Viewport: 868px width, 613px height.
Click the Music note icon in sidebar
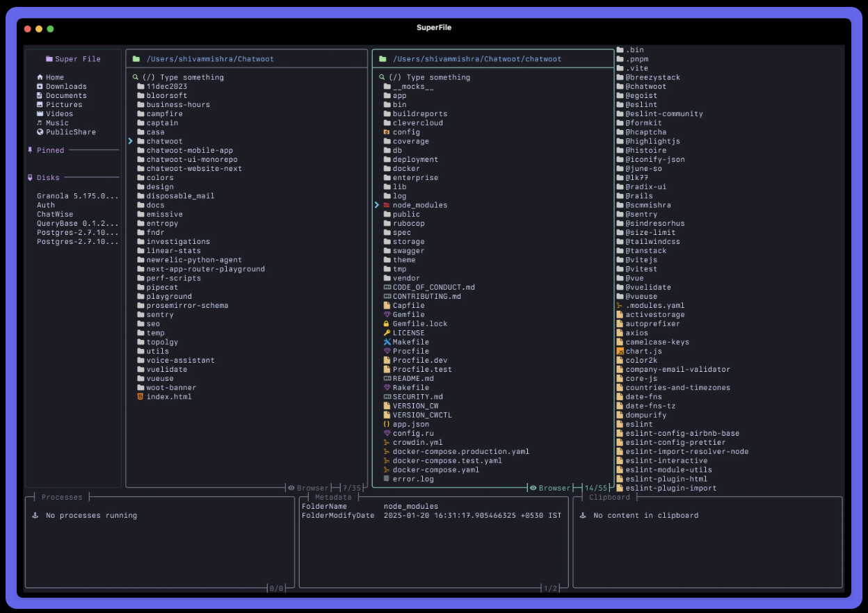point(40,123)
